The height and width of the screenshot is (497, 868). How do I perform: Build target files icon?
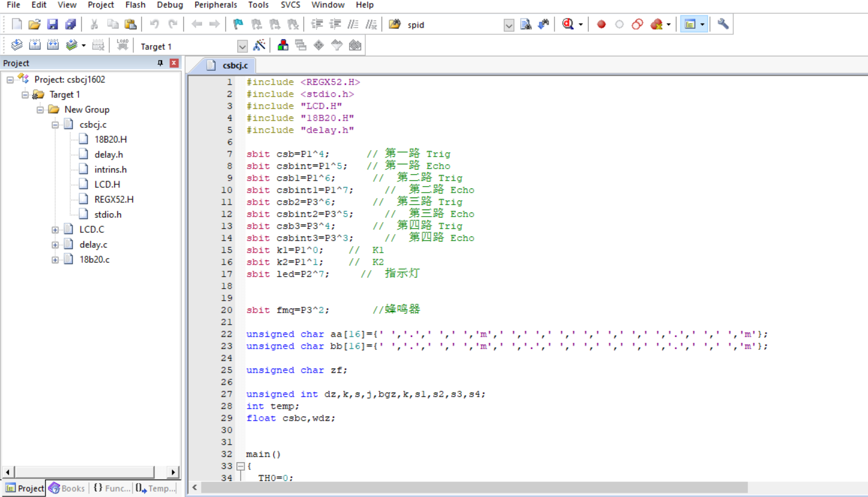[x=35, y=45]
